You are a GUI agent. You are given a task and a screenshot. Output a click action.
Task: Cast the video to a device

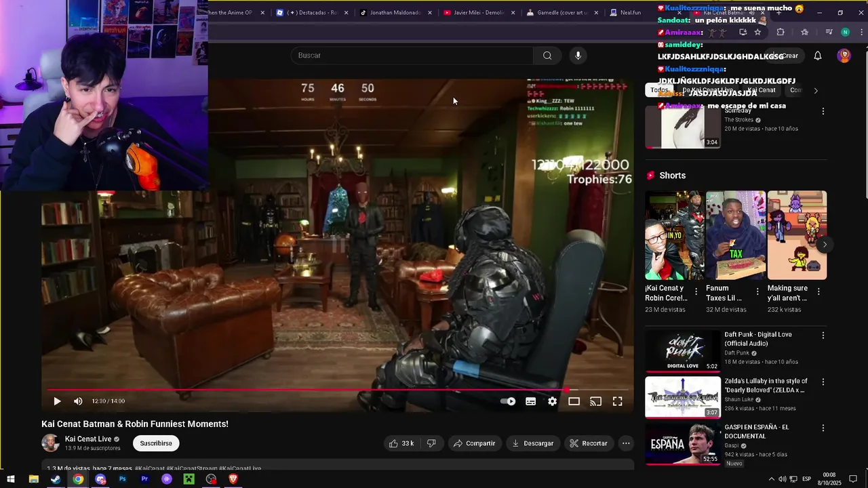[595, 401]
